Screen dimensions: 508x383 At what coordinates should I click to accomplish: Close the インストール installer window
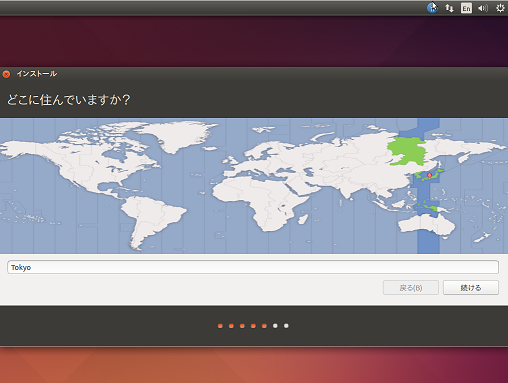pyautogui.click(x=6, y=74)
